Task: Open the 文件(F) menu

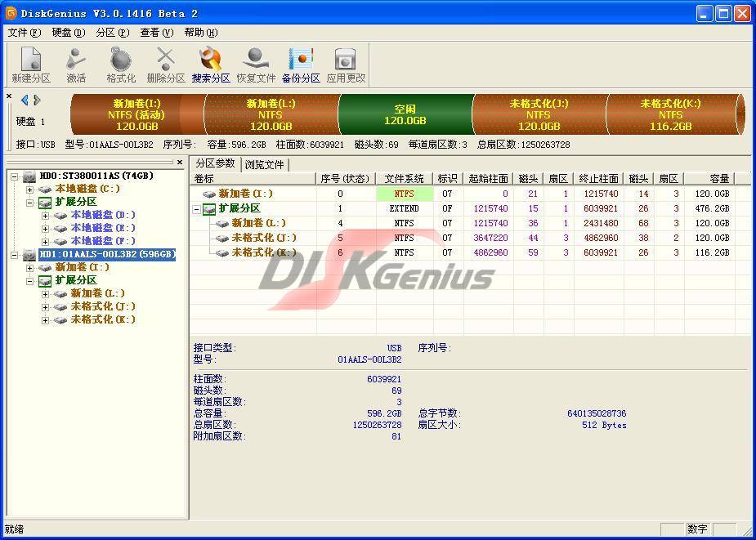Action: click(25, 33)
